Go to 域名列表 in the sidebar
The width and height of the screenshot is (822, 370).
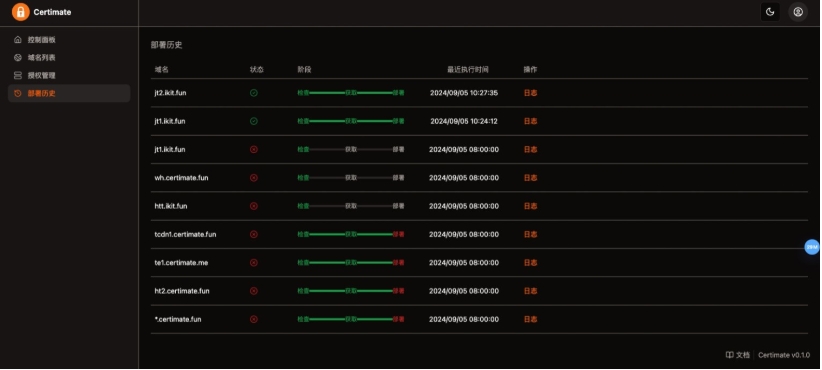coord(69,57)
